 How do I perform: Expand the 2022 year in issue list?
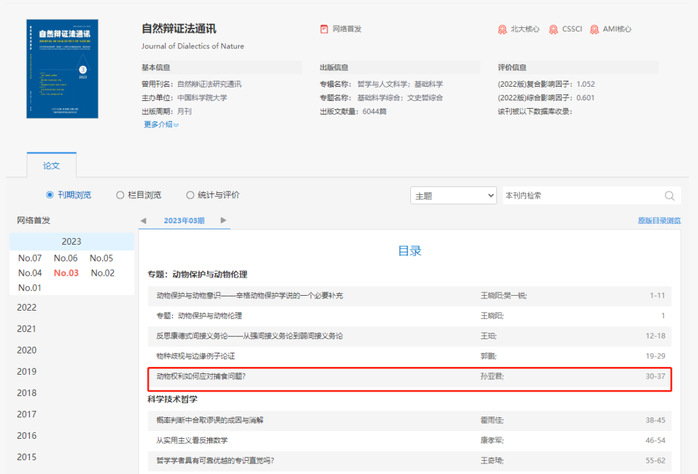pos(27,308)
